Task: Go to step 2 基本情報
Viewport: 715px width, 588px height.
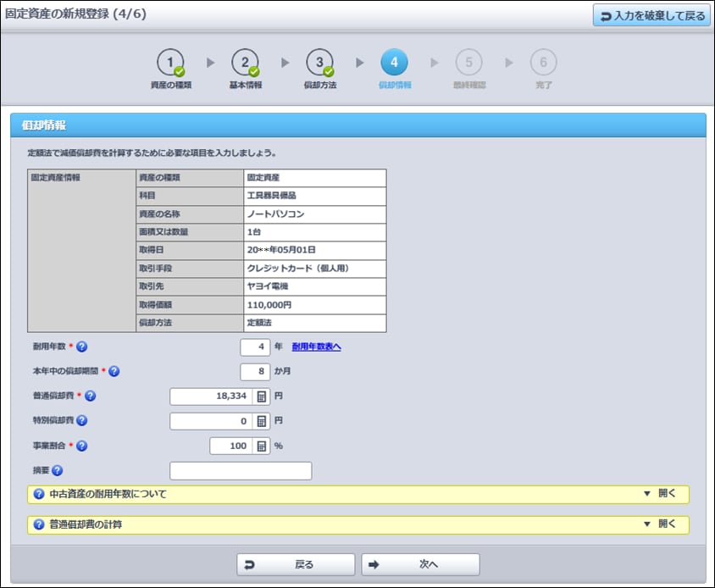Action: pyautogui.click(x=245, y=63)
